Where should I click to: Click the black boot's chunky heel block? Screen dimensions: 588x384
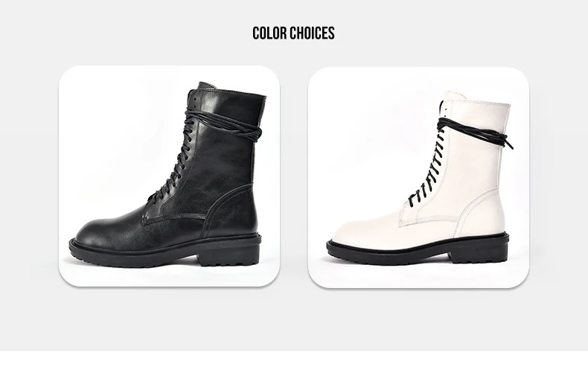pos(229,257)
